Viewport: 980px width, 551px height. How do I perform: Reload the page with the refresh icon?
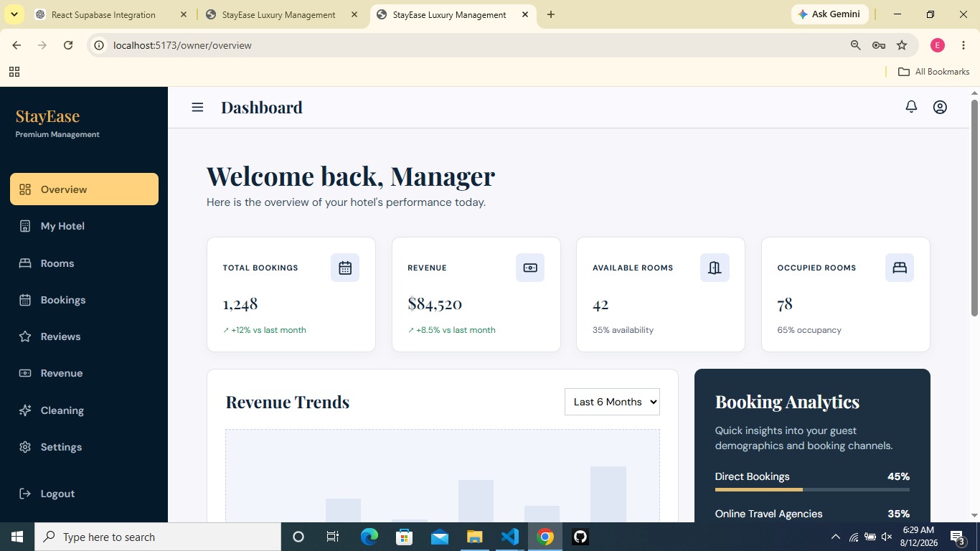[x=68, y=45]
